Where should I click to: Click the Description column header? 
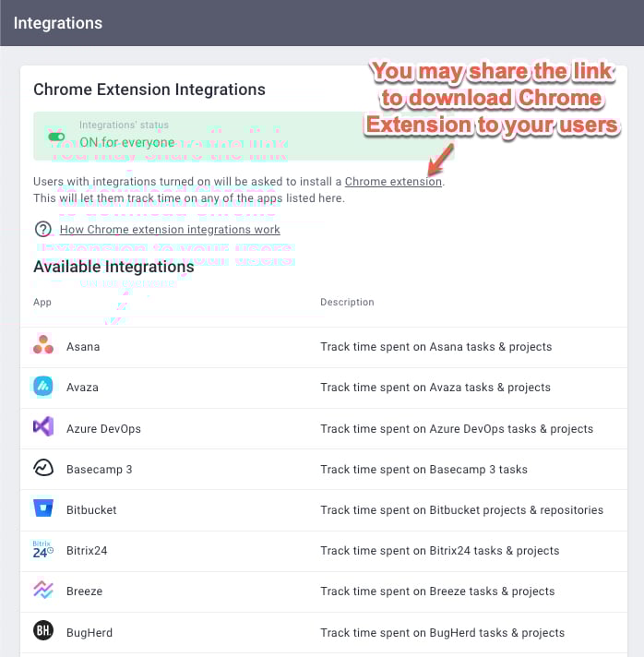[347, 302]
